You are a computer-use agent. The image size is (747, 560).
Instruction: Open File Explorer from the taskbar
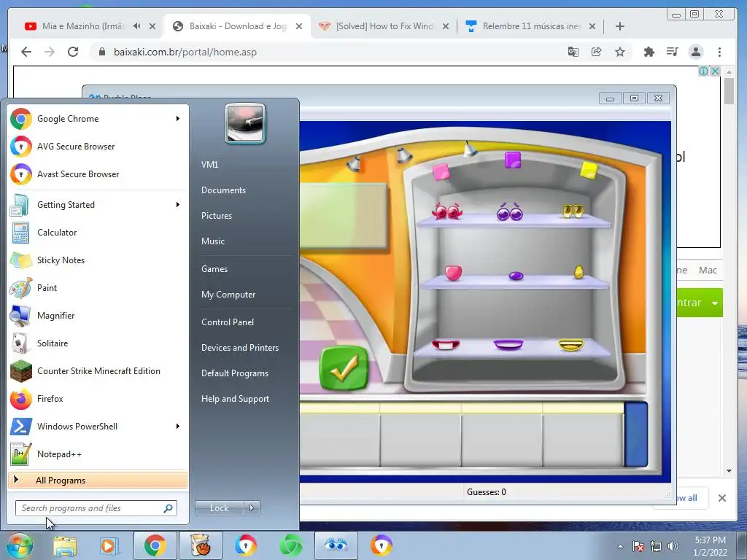64,545
